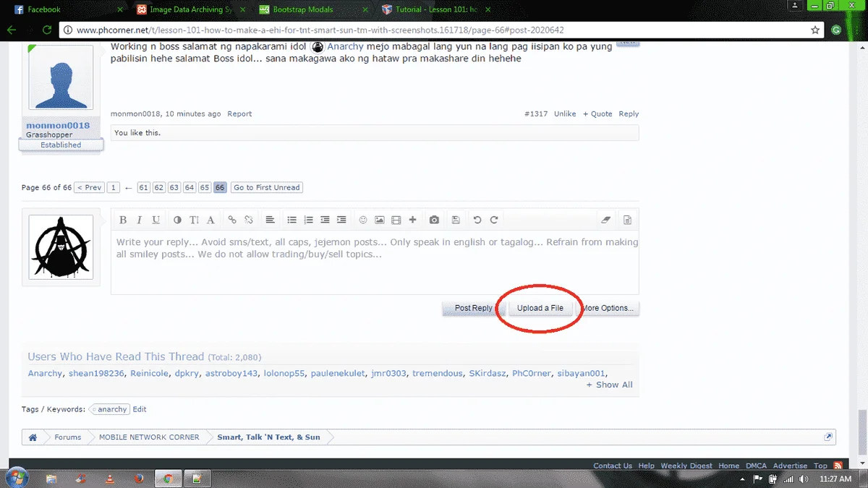This screenshot has width=868, height=488.
Task: Reload the page in browser
Action: [x=46, y=30]
